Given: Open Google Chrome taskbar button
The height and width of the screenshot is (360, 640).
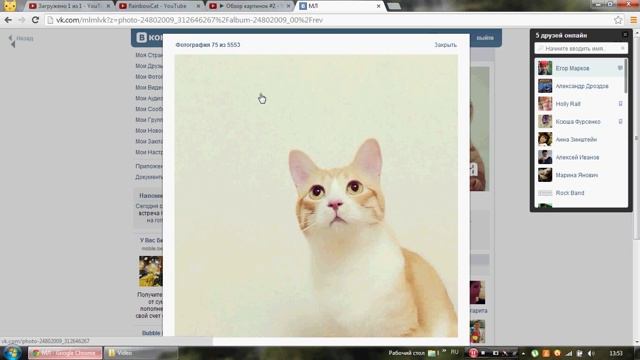Looking at the screenshot, I should (x=65, y=353).
